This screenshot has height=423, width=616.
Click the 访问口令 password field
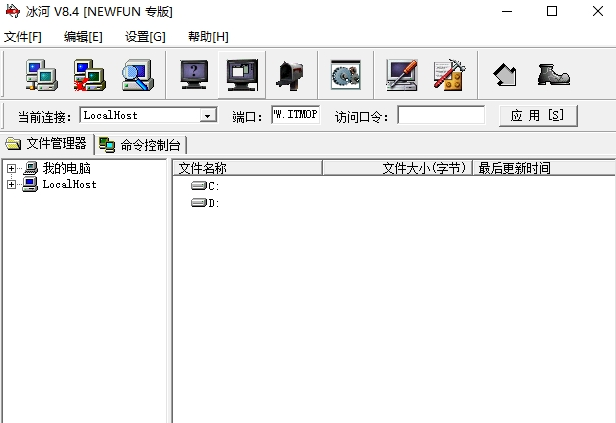441,115
